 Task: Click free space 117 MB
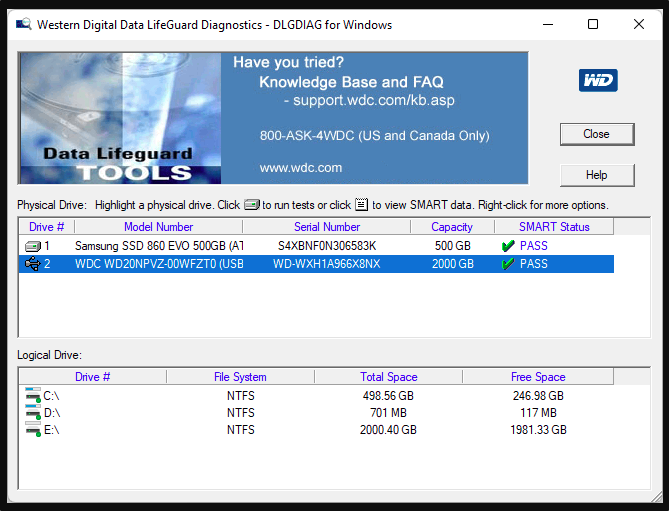point(538,413)
